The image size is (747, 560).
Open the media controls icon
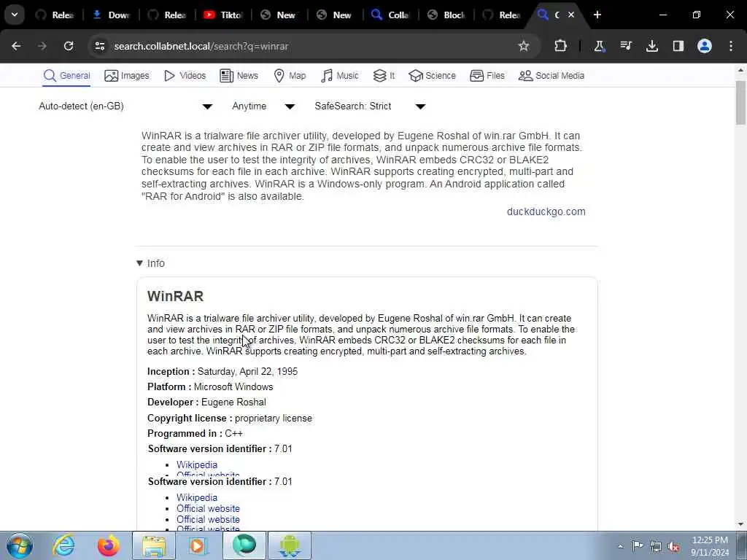pos(626,46)
